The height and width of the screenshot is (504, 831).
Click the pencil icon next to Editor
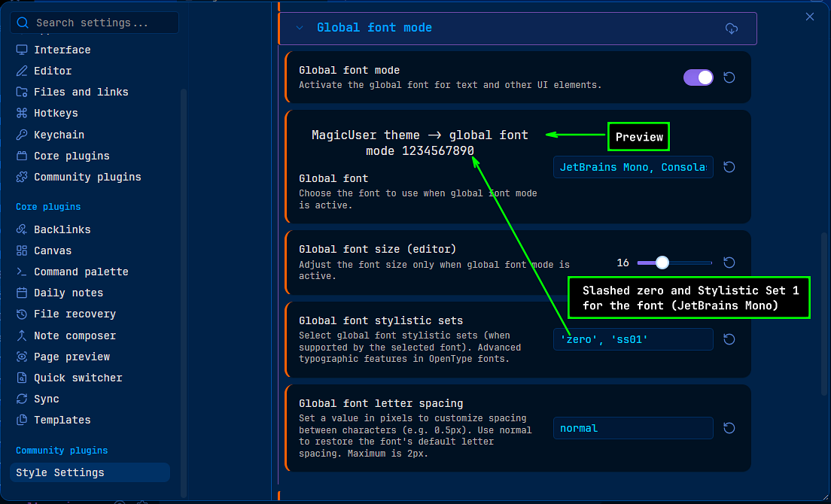click(x=22, y=71)
